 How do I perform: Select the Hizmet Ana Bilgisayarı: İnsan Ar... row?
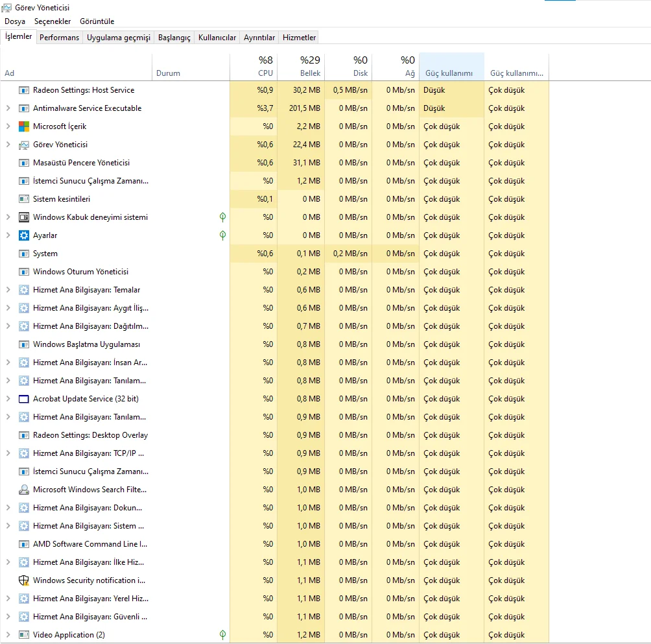pyautogui.click(x=274, y=363)
